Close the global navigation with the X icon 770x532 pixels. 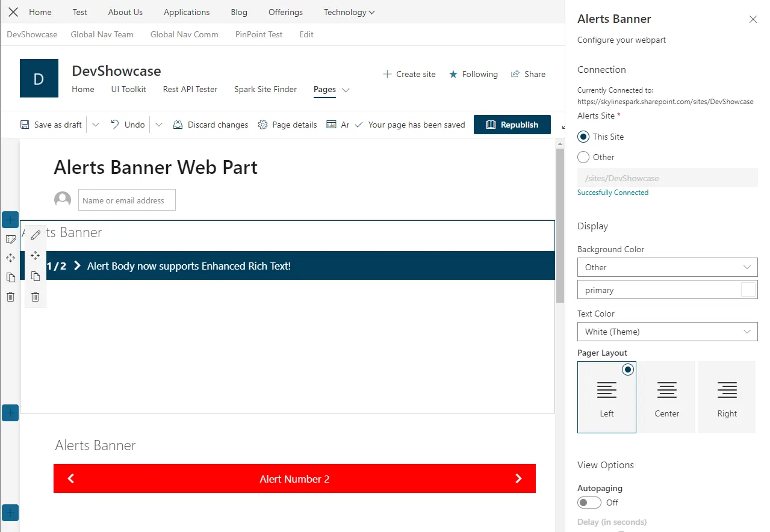point(13,12)
